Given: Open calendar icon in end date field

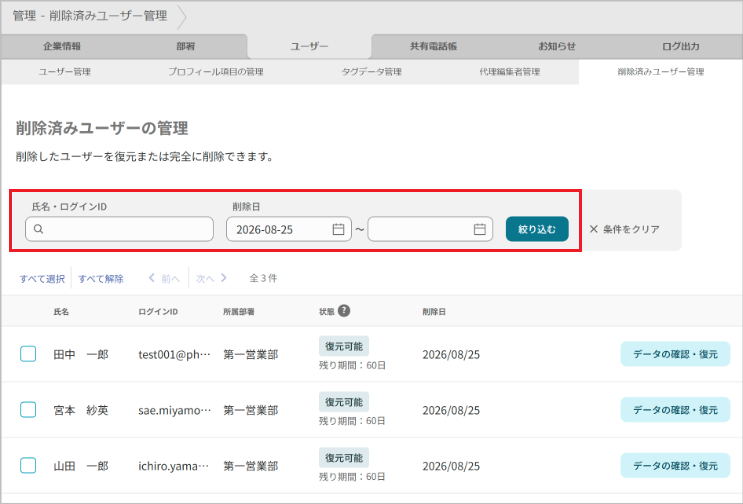Looking at the screenshot, I should tap(480, 229).
